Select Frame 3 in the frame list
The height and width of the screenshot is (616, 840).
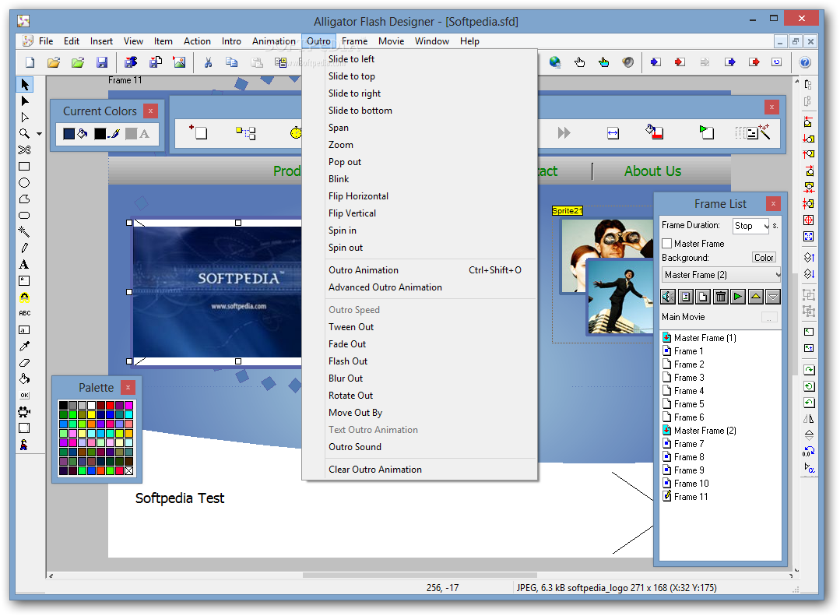click(683, 378)
